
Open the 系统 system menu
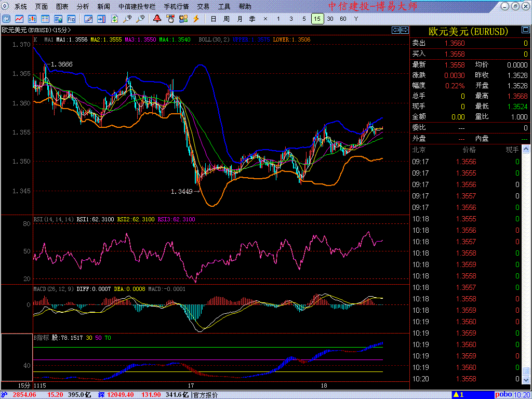(21, 7)
